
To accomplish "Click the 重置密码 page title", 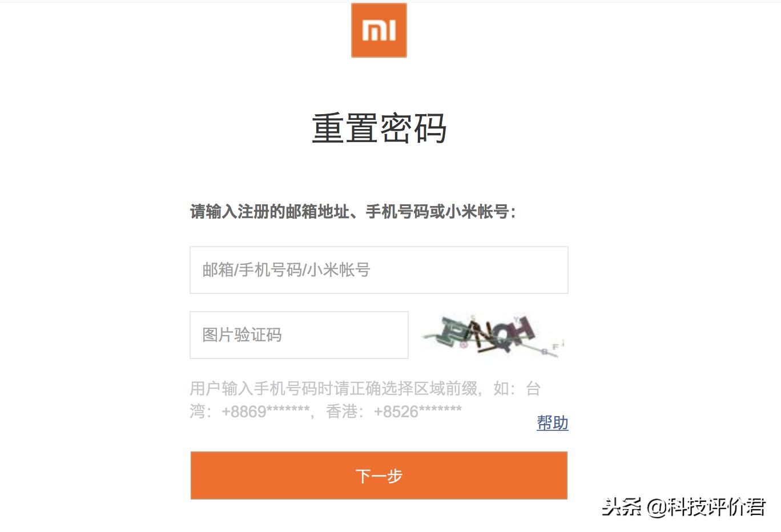I will pyautogui.click(x=379, y=129).
